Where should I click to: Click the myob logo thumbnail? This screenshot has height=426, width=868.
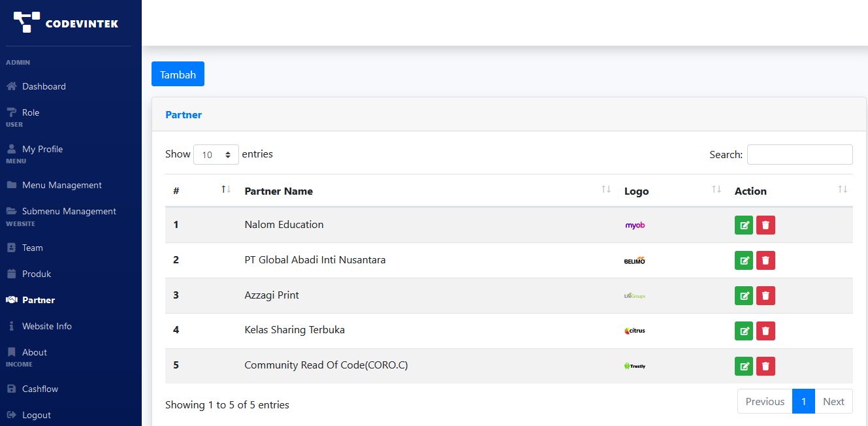click(x=635, y=225)
